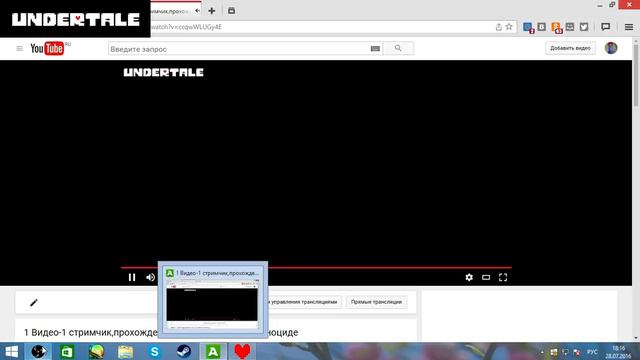The image size is (640, 360).
Task: Click the 'Добавить видео' button
Action: (x=570, y=48)
